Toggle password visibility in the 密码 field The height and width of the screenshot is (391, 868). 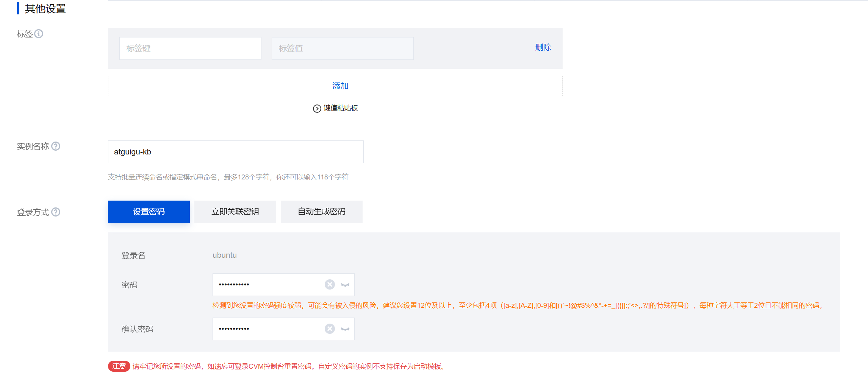tap(345, 285)
